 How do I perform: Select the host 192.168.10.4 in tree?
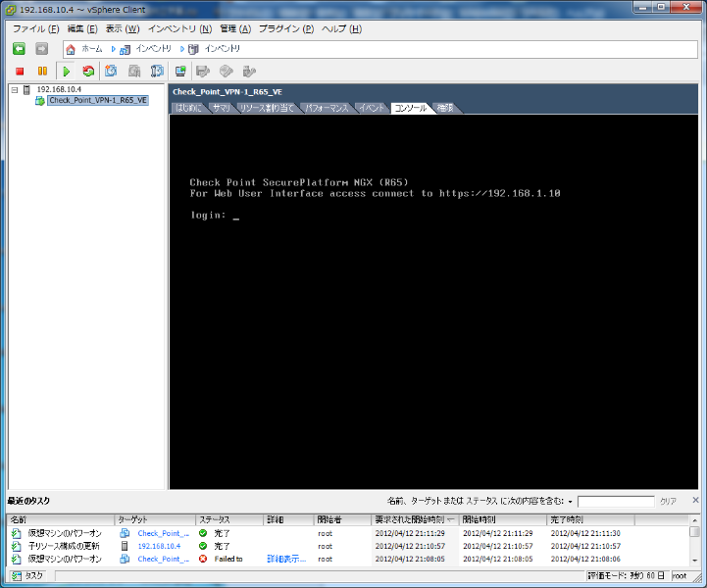coord(59,89)
